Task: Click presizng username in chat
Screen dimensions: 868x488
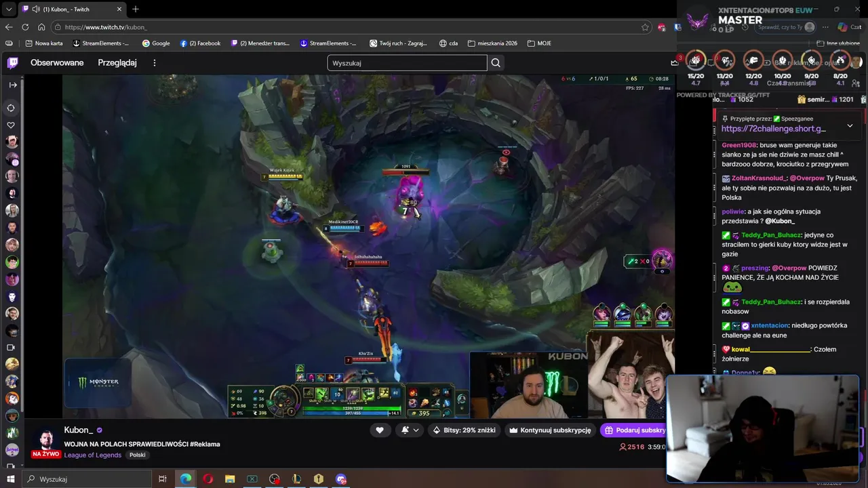Action: click(x=755, y=268)
